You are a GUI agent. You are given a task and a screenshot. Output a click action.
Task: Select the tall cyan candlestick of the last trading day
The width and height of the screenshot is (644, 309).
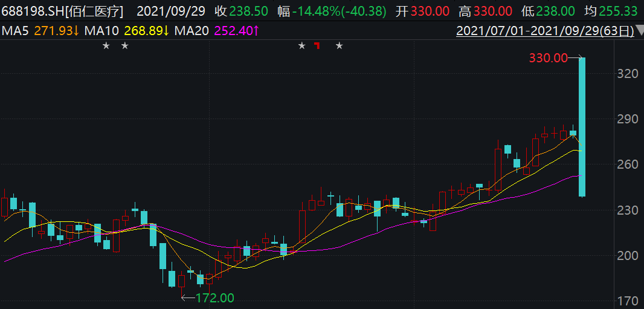coord(582,127)
